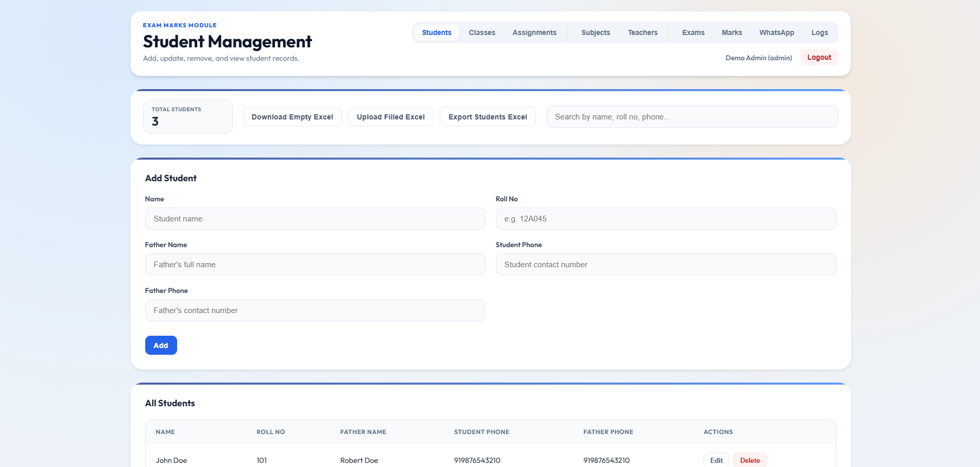This screenshot has width=980, height=467.
Task: Click Edit for John Doe
Action: [x=716, y=460]
